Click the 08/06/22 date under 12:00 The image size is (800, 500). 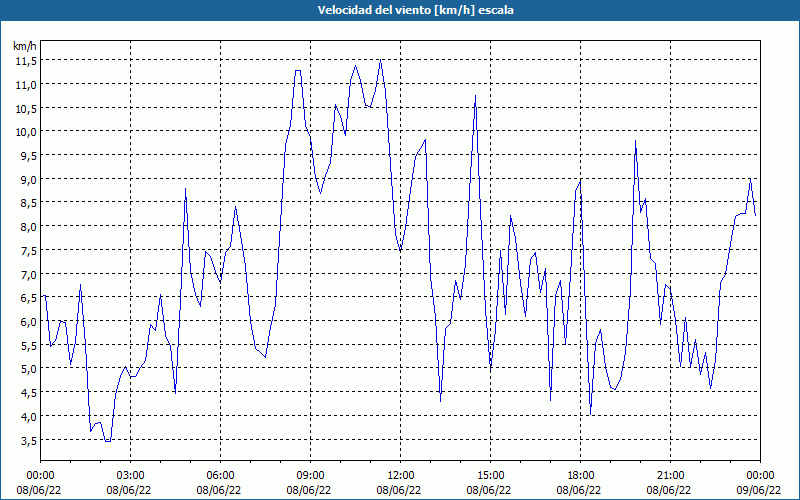point(399,490)
